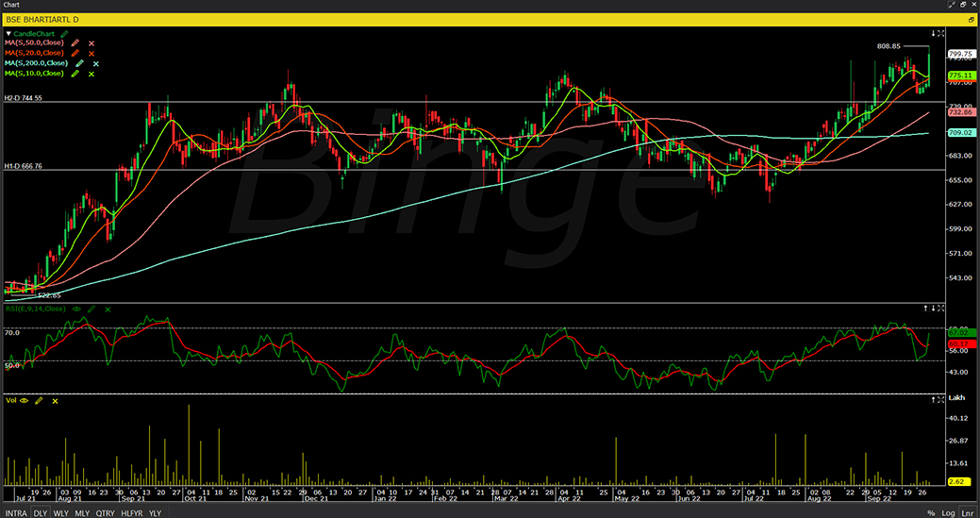Image resolution: width=980 pixels, height=518 pixels.
Task: Remove the RSI indicator with its X
Action: click(108, 309)
